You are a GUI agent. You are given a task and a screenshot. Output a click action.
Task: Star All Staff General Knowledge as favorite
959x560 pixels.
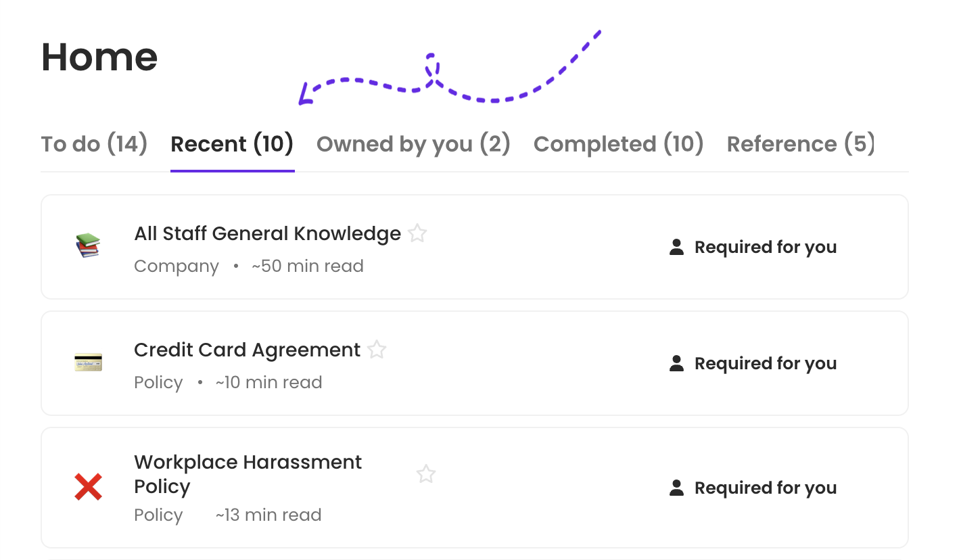point(418,234)
